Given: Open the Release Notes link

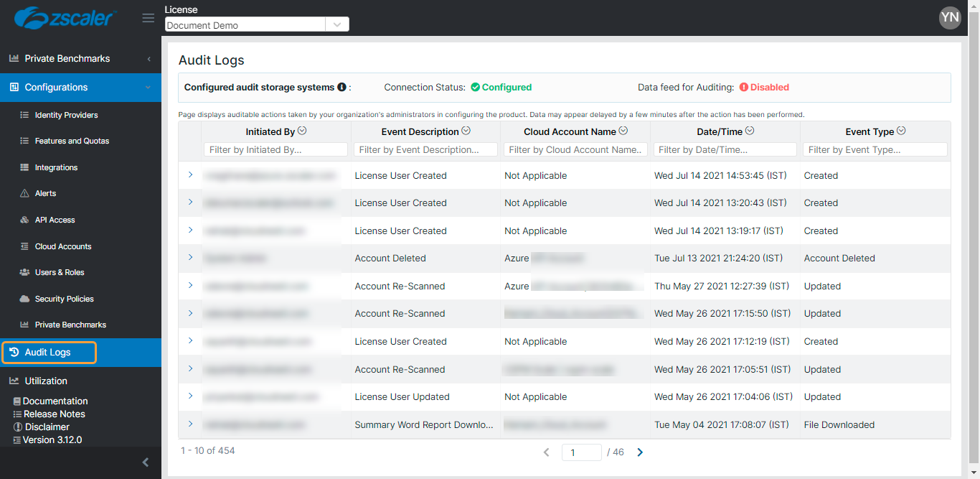Looking at the screenshot, I should click(x=54, y=414).
